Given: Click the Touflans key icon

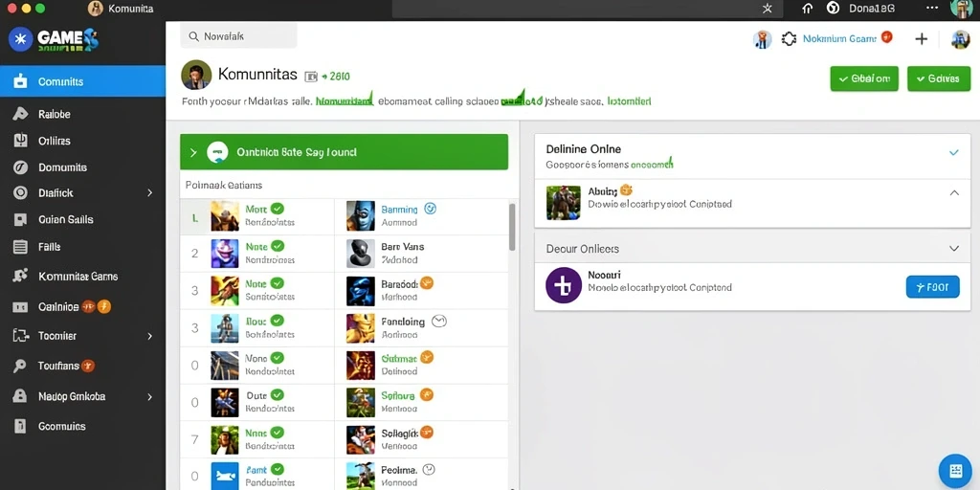Looking at the screenshot, I should [x=20, y=367].
